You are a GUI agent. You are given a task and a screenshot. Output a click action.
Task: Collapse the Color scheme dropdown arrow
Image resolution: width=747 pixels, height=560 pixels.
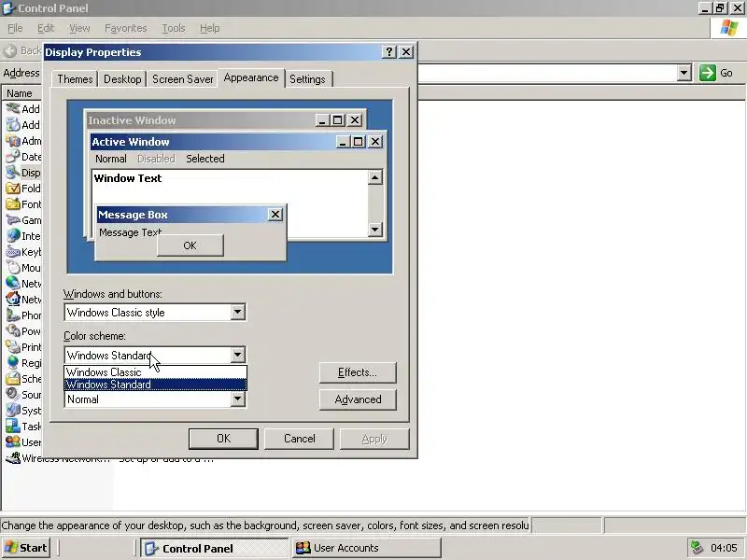237,355
